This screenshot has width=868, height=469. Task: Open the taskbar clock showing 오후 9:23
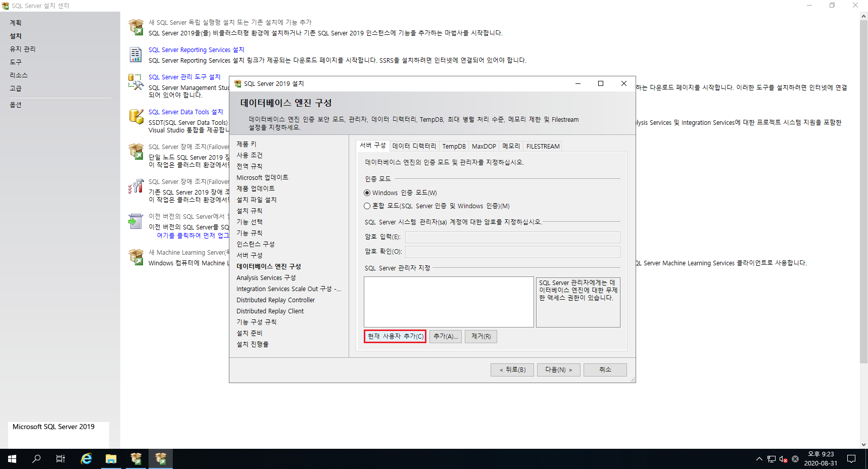pyautogui.click(x=821, y=459)
